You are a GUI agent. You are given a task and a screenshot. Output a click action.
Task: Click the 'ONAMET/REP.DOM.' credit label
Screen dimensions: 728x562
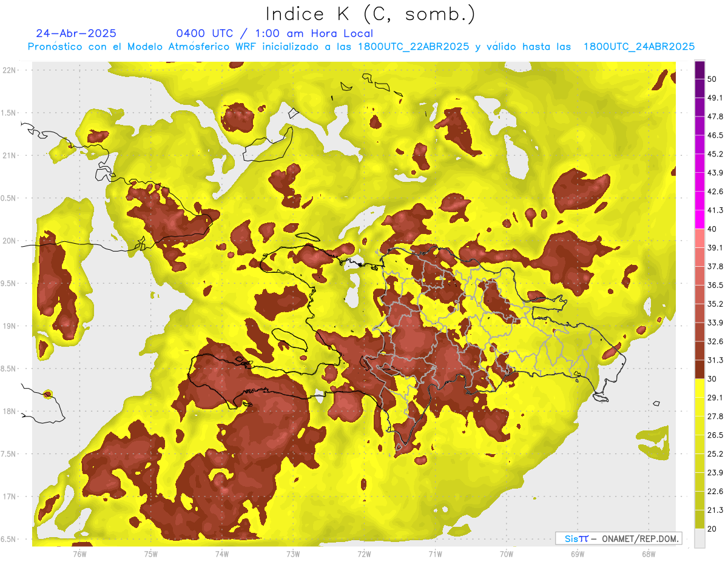tap(639, 538)
